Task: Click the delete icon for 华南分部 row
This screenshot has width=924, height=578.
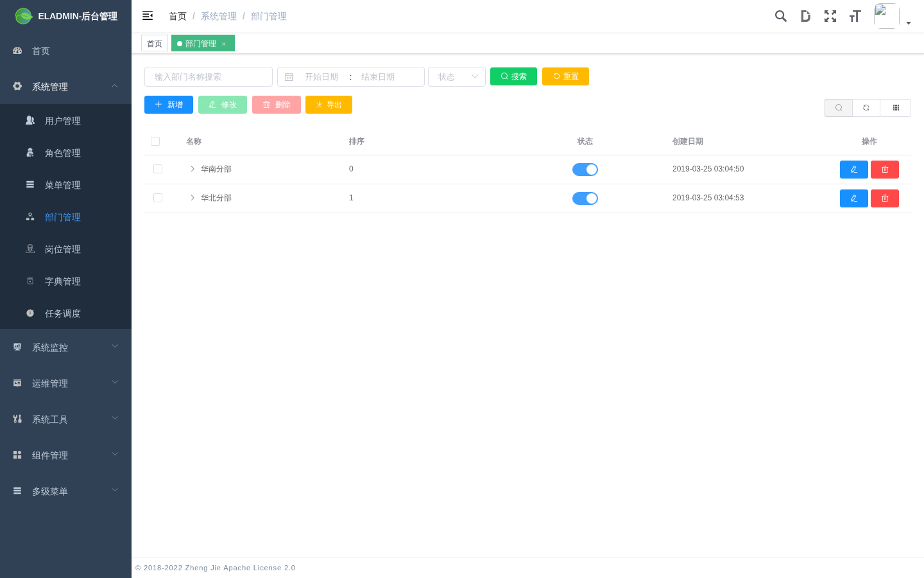Action: 885,170
